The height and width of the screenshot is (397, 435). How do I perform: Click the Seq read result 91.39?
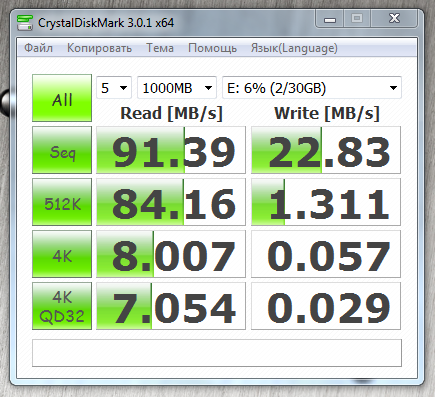pos(171,150)
